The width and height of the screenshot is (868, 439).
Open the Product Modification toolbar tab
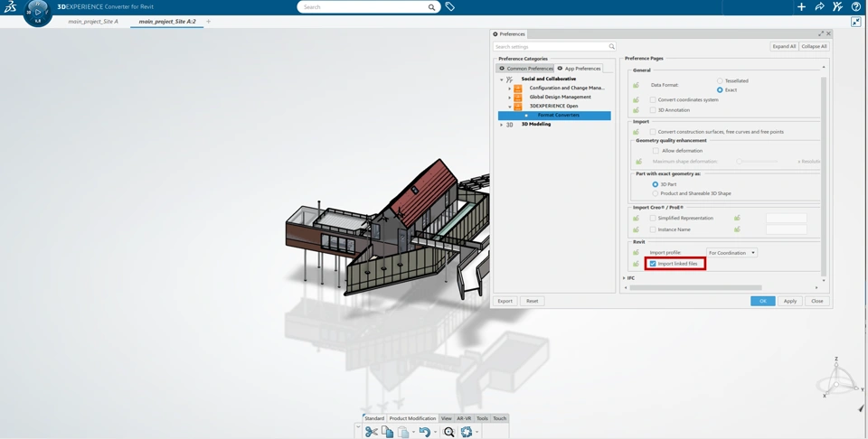click(412, 418)
